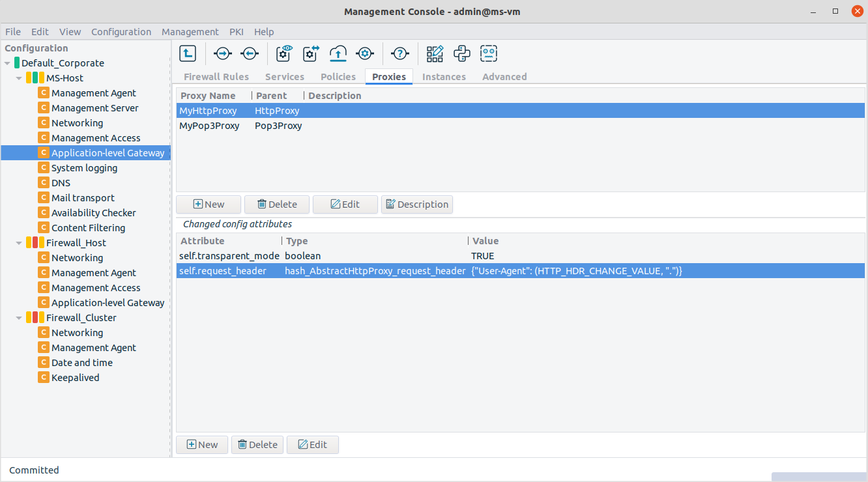Image resolution: width=868 pixels, height=482 pixels.
Task: Select Application-level Gateway under Firewall_Host
Action: tap(108, 303)
